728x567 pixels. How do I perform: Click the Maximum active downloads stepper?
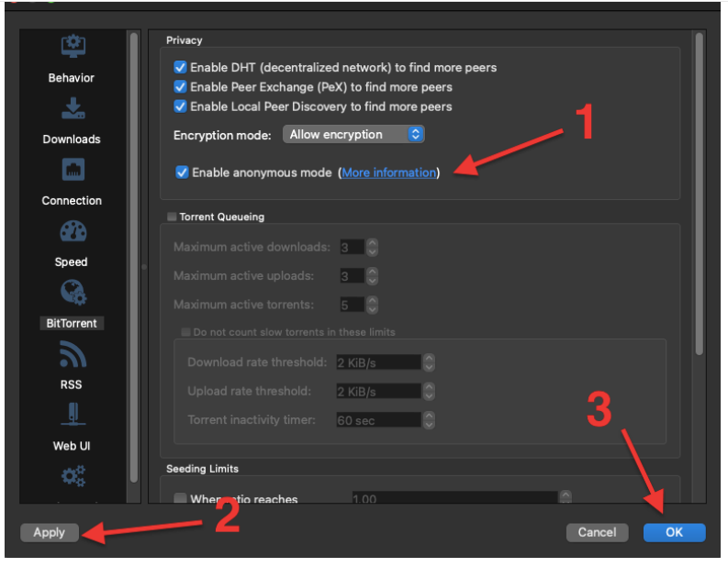(x=372, y=248)
